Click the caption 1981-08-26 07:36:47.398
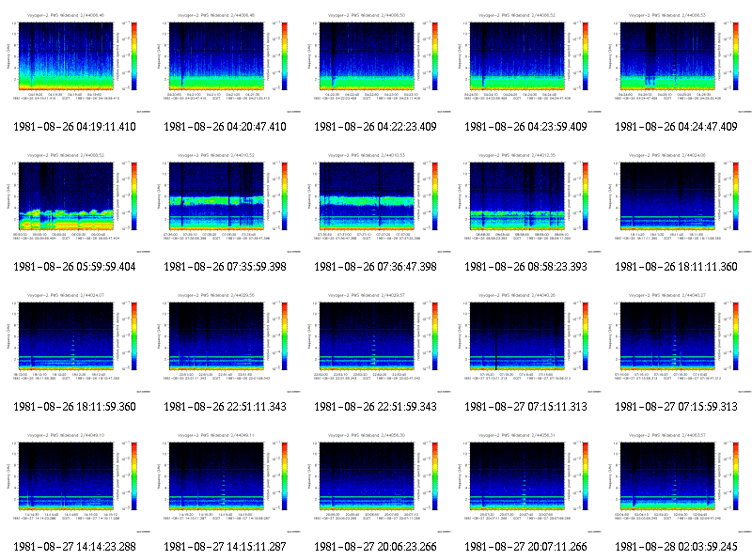 pos(375,267)
